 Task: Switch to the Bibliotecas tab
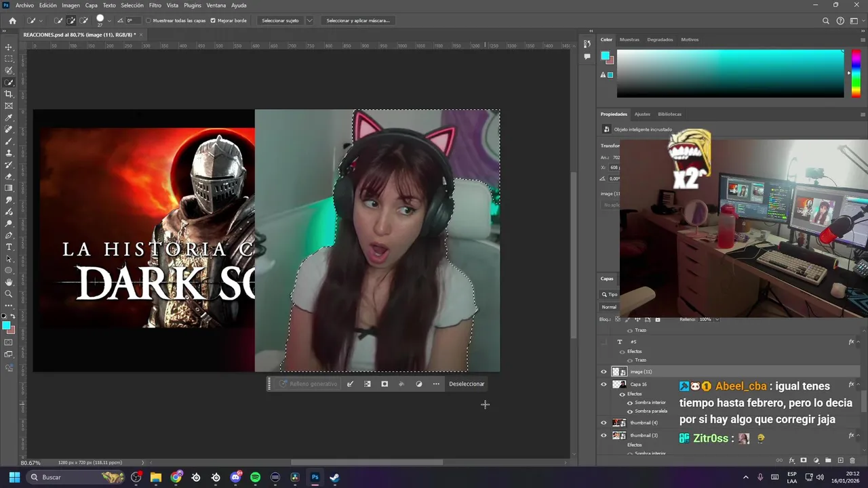point(669,114)
